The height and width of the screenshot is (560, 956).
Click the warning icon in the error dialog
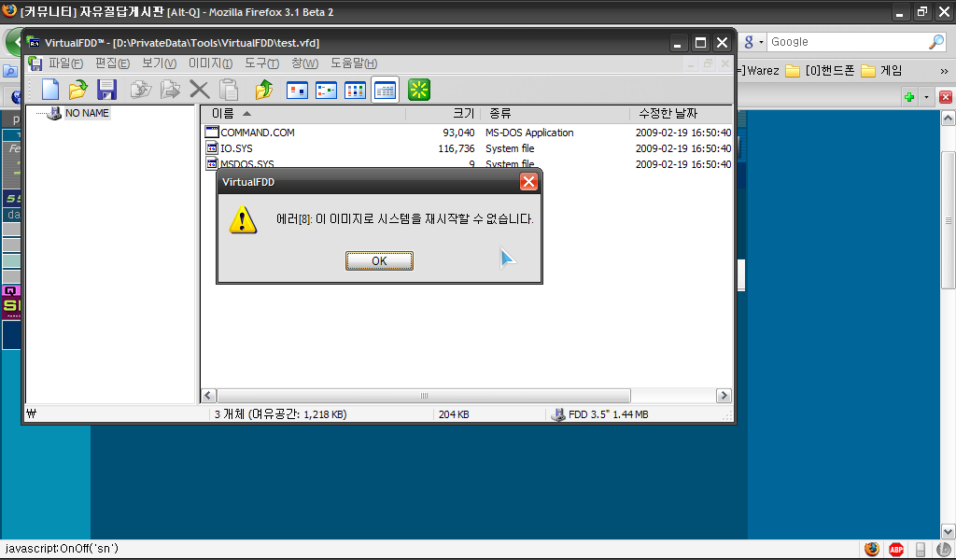pos(243,220)
